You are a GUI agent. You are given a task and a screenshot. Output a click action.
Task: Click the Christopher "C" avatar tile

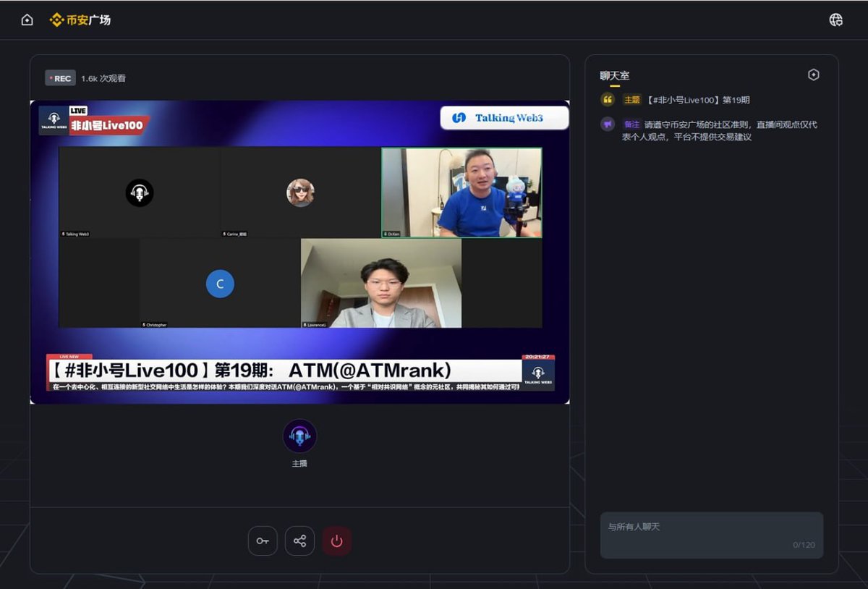pyautogui.click(x=220, y=284)
